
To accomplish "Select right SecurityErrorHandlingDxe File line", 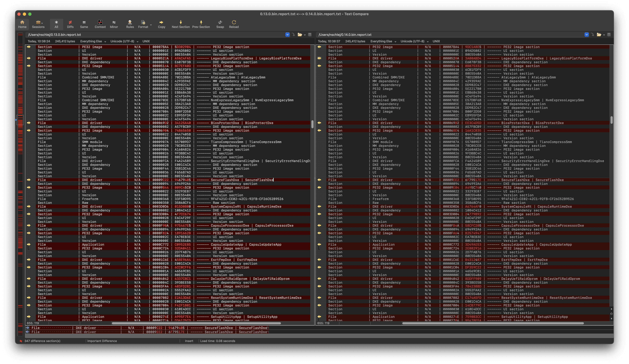I will click(468, 161).
